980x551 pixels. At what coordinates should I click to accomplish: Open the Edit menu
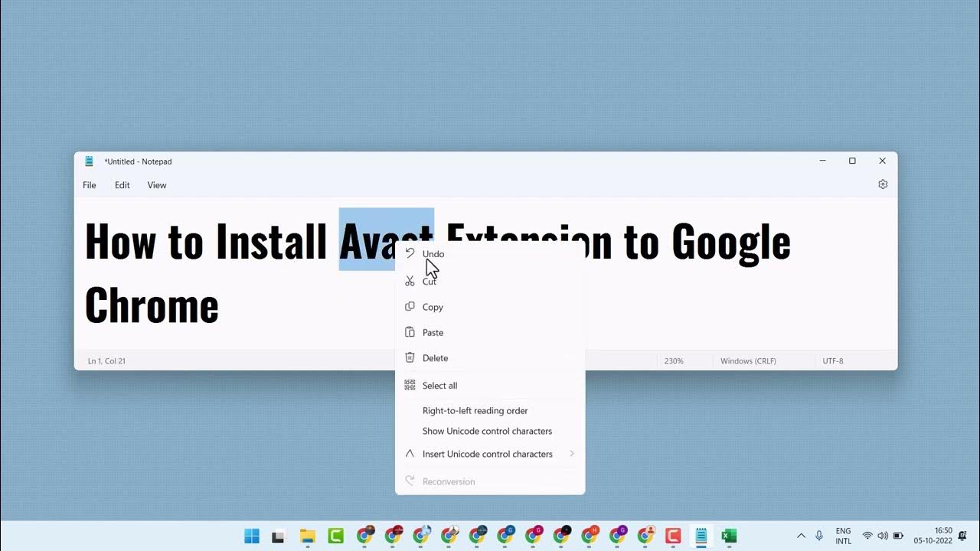(122, 185)
